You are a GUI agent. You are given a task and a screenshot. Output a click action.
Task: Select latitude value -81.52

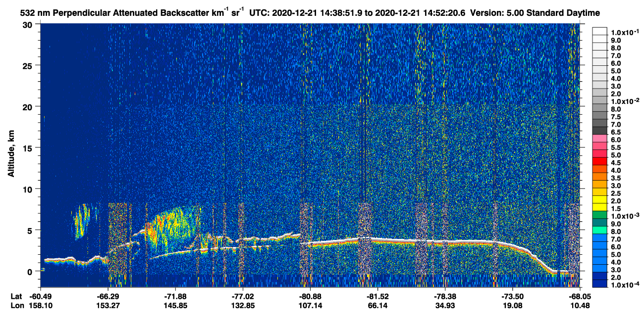(x=378, y=296)
